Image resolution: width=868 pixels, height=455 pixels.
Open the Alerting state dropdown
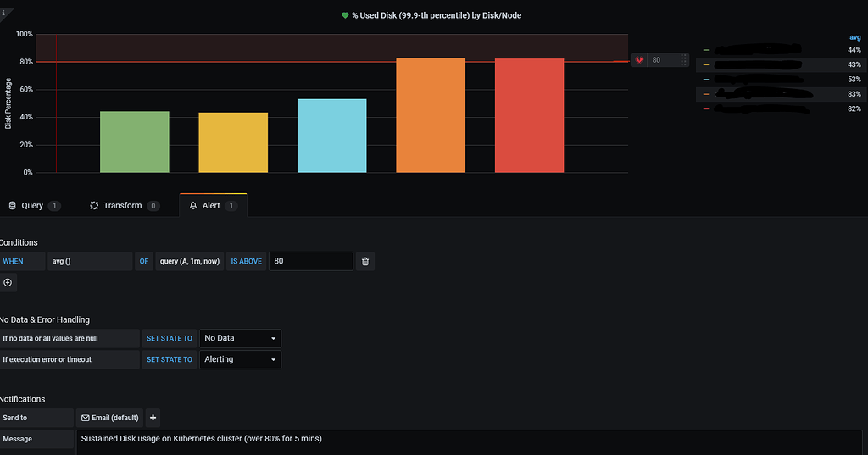tap(240, 359)
